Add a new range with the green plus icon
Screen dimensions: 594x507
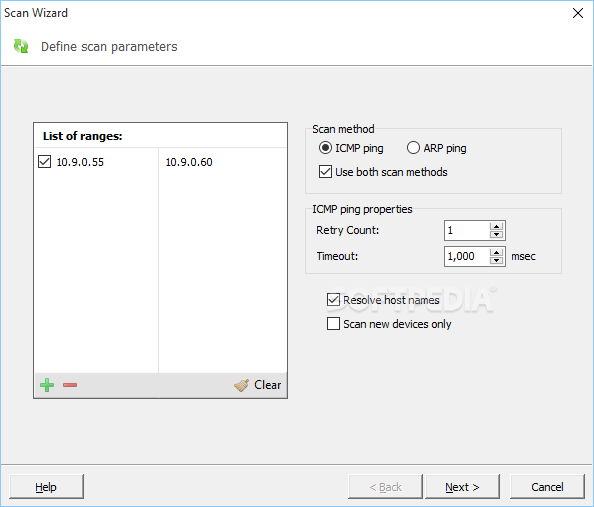coord(47,385)
